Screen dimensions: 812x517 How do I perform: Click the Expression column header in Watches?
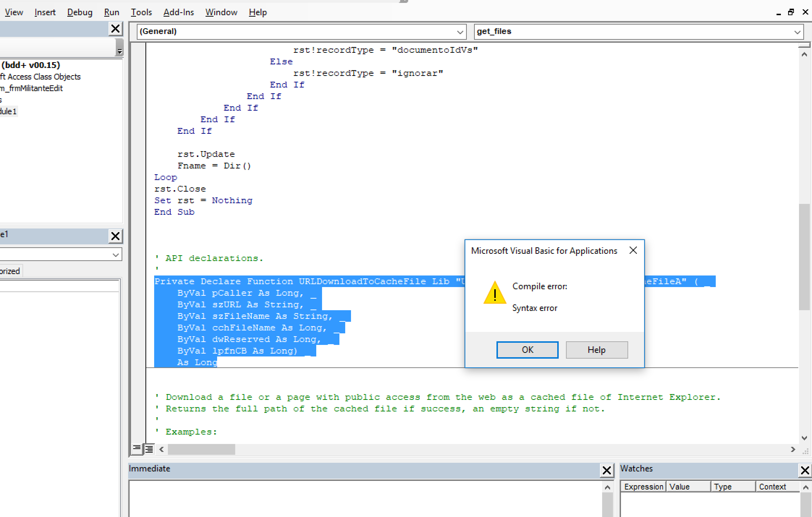(x=643, y=487)
